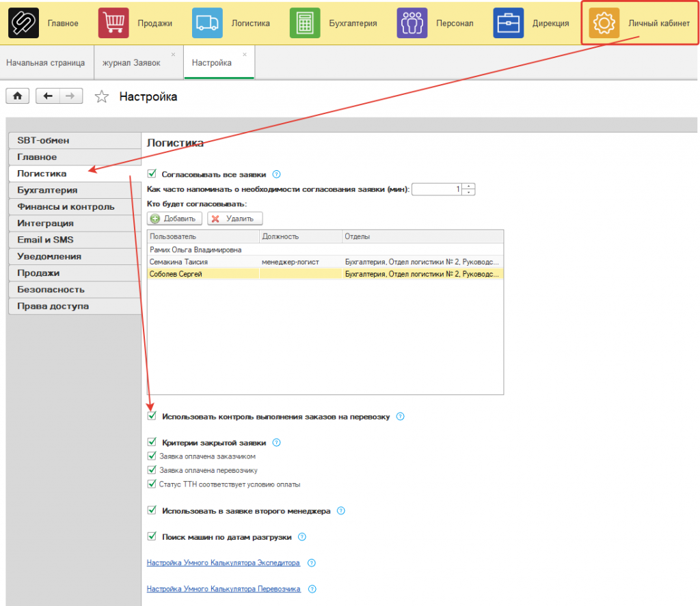Screen dimensions: 700x606
Task: Navigate back with the left arrow
Action: [48, 96]
